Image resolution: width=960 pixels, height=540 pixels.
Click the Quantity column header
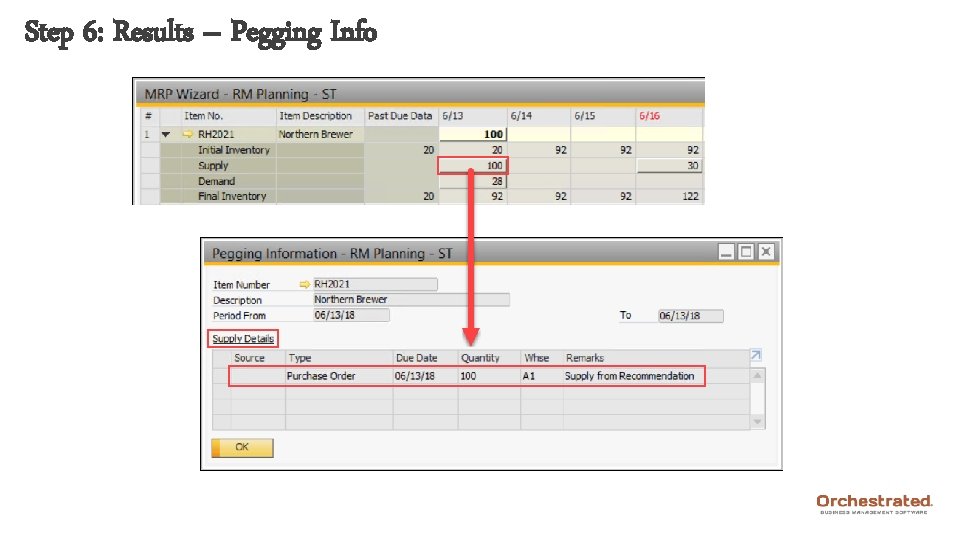pos(489,358)
